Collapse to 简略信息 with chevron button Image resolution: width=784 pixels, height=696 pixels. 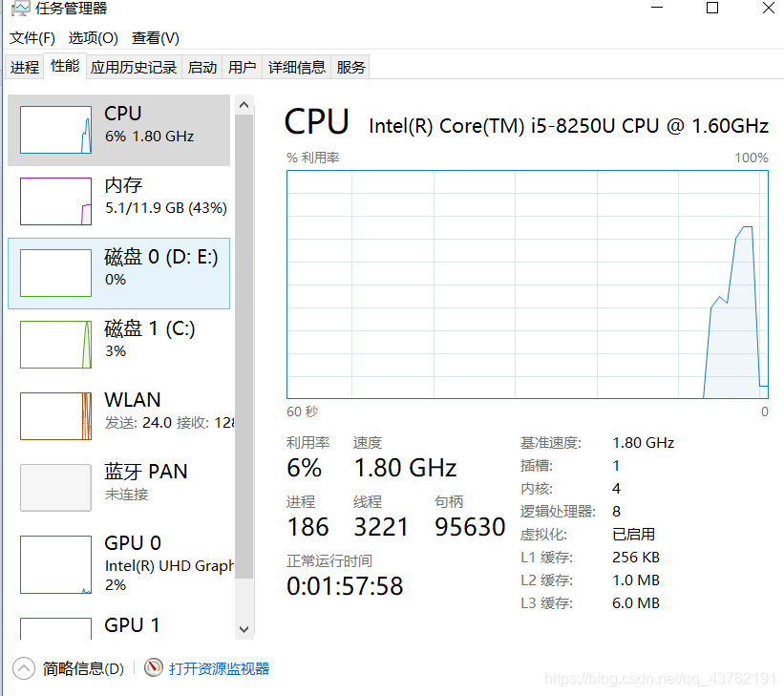pos(24,668)
